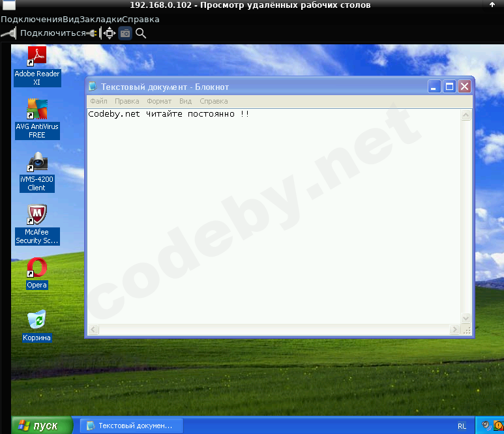
Task: Open Notepad Правка menu
Action: (127, 101)
